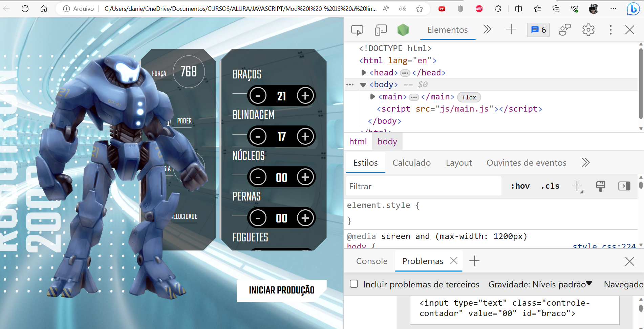
Task: Add page to favorites star
Action: pyautogui.click(x=420, y=9)
